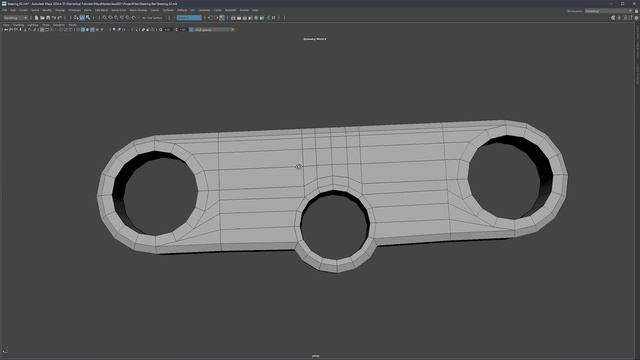Click the No Live Surface field
The width and height of the screenshot is (640, 360).
point(152,18)
